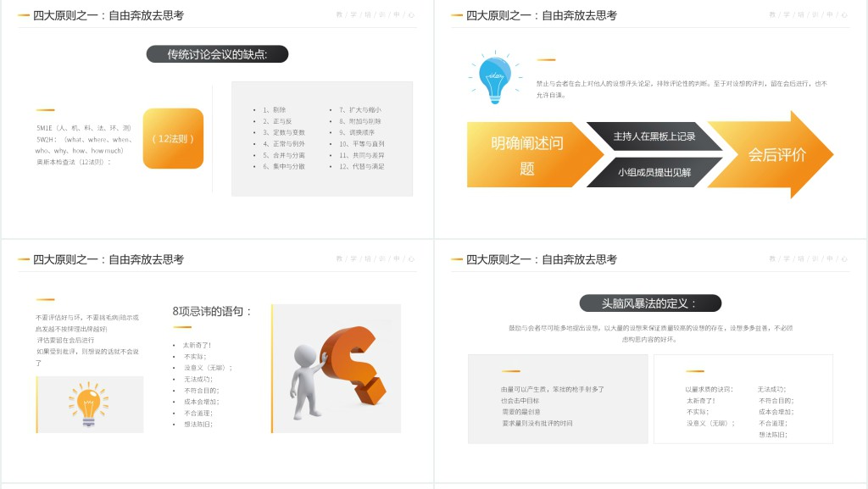Screen dimensions: 868x489
Task: Click list item 4、正常与例外
Action: (x=283, y=144)
